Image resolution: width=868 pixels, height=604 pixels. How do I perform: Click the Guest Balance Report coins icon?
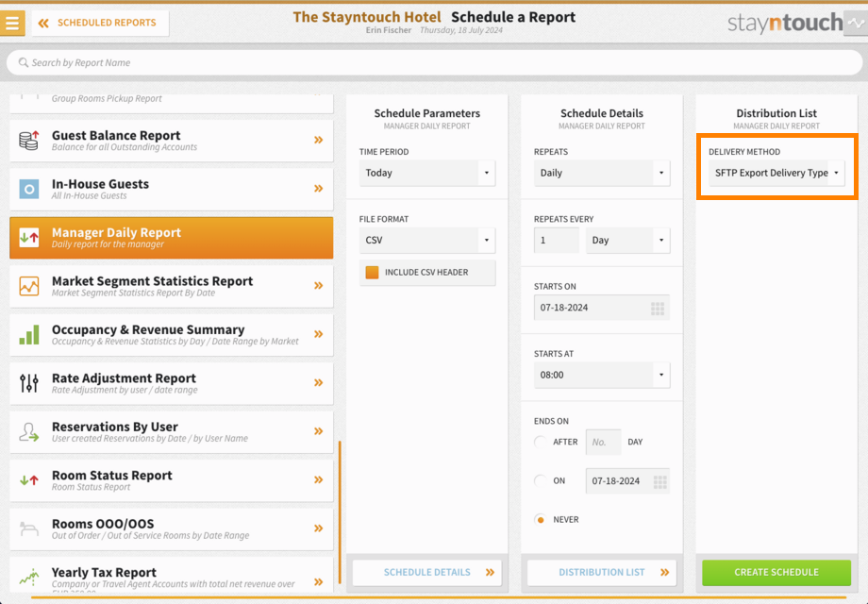[29, 141]
